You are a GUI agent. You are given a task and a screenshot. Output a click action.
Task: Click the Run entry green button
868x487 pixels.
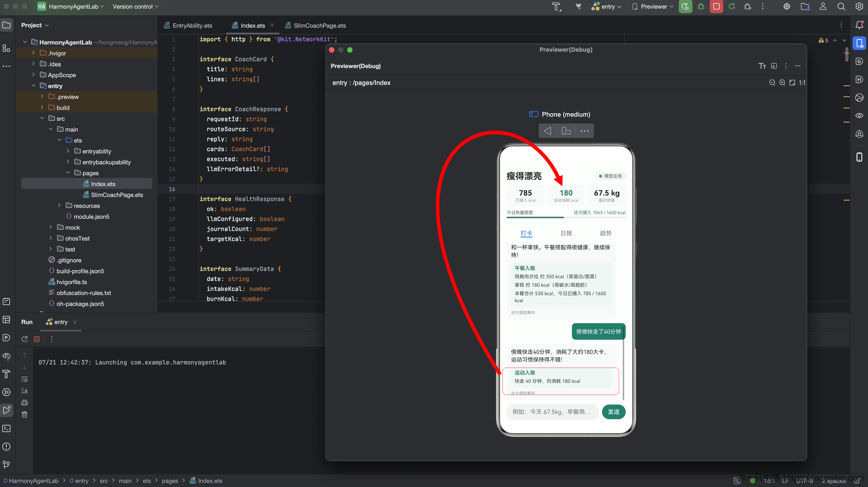[685, 7]
